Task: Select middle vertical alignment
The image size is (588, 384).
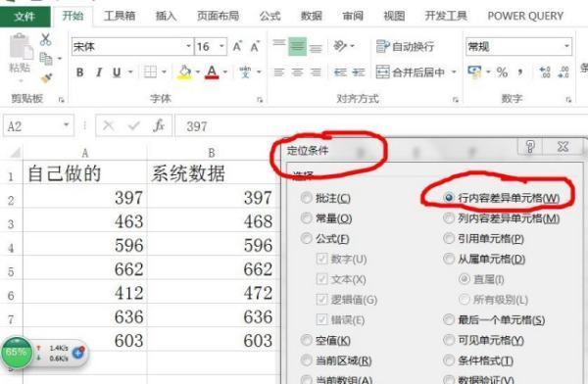Action: (x=297, y=46)
